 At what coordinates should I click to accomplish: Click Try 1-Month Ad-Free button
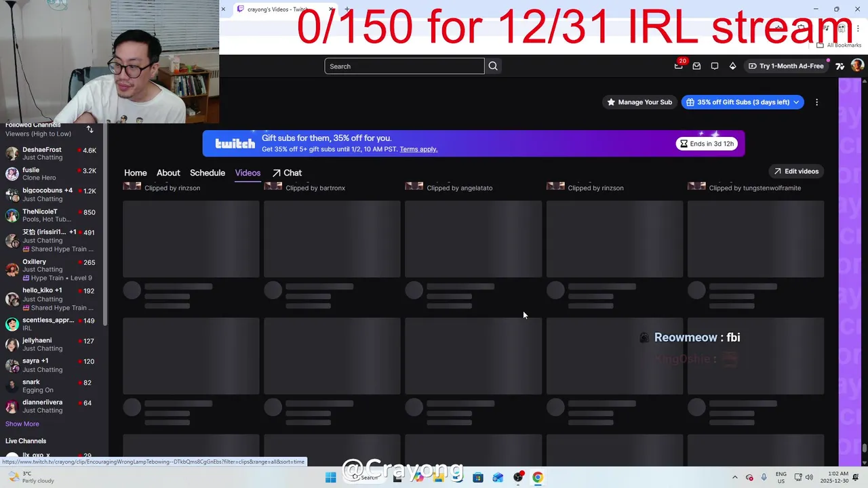click(786, 66)
